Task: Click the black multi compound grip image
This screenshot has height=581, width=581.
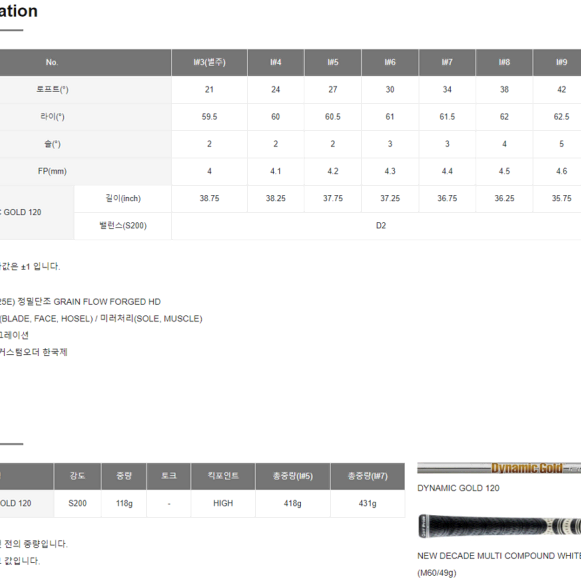Action: coord(499,526)
